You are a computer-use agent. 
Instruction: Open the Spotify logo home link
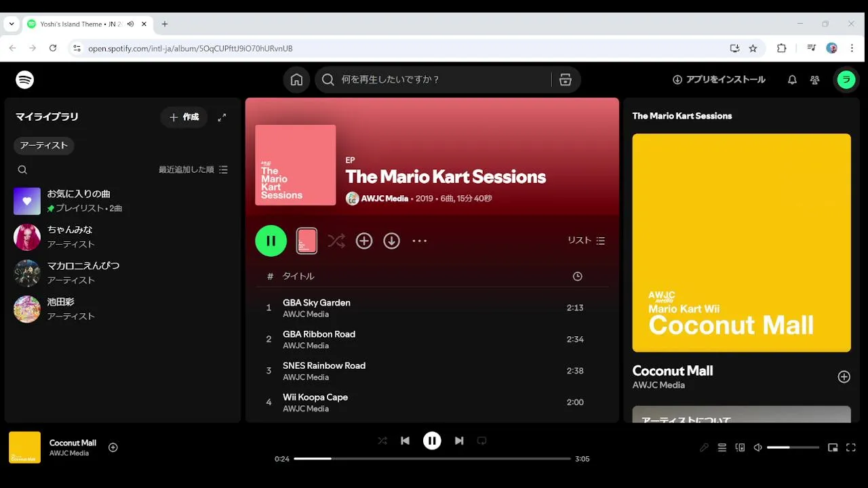tap(25, 80)
